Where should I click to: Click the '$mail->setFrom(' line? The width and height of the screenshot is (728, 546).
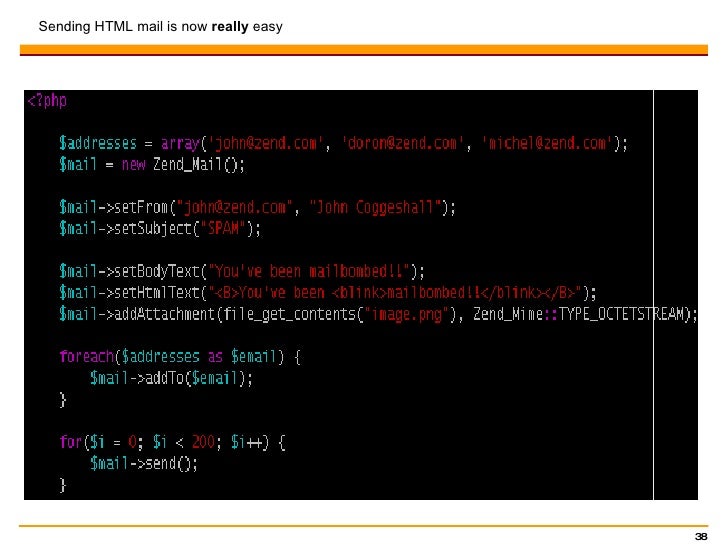pyautogui.click(x=257, y=207)
